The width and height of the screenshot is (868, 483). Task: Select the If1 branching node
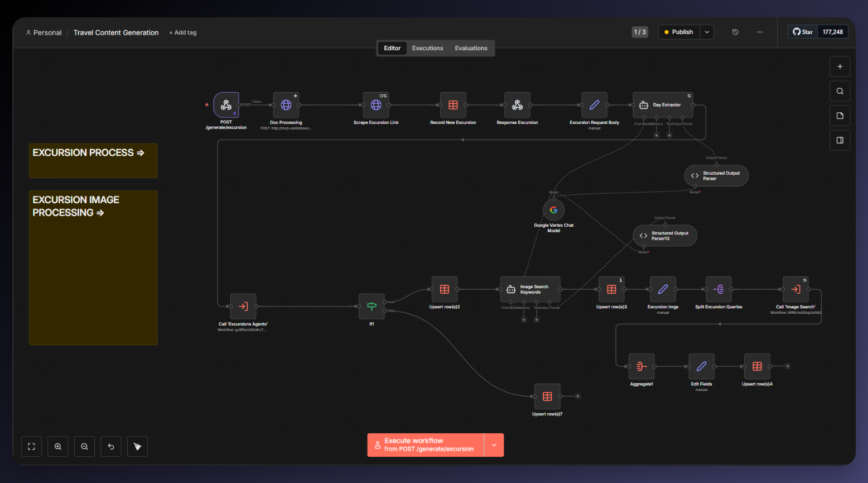[372, 306]
